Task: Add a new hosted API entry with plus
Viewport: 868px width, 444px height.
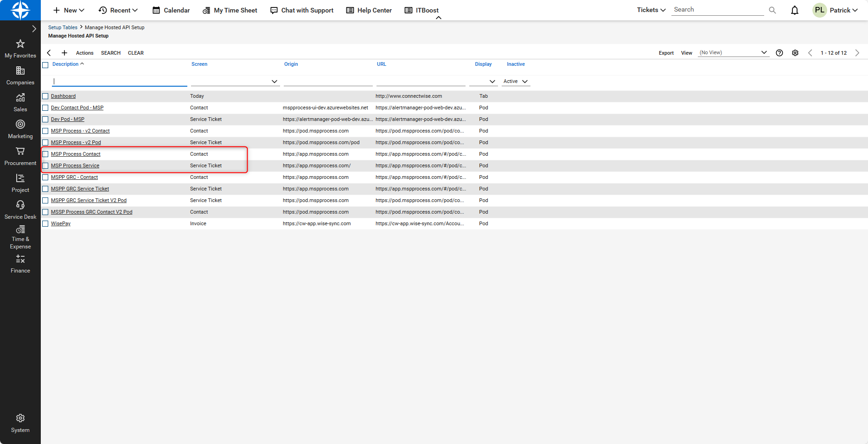Action: click(64, 53)
